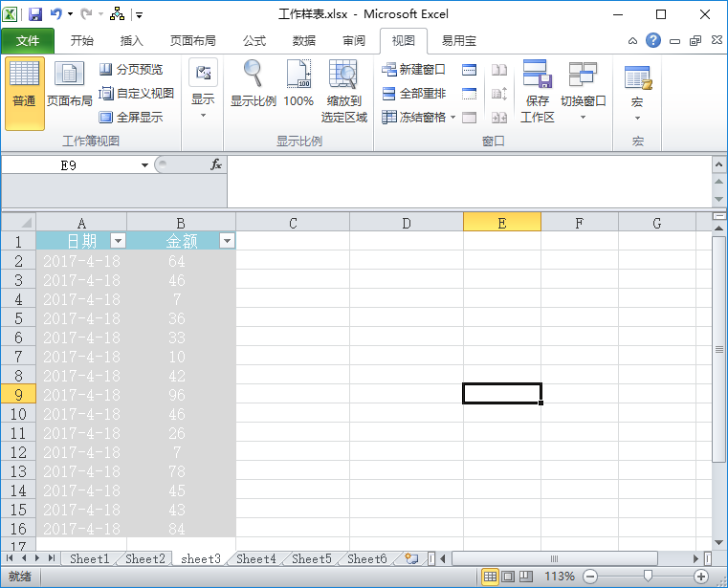The image size is (728, 588).
Task: Click zoom out minus button
Action: click(x=590, y=577)
